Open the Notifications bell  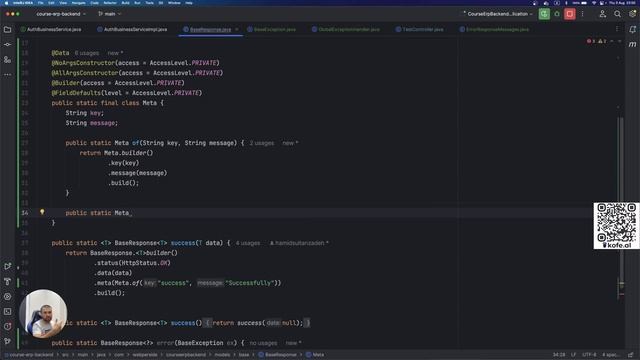pos(632,29)
